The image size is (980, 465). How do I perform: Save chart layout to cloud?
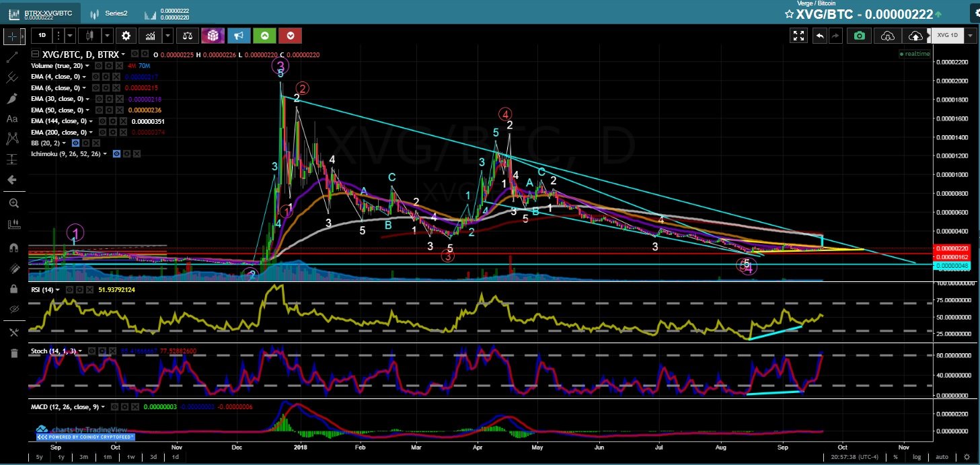pyautogui.click(x=915, y=36)
